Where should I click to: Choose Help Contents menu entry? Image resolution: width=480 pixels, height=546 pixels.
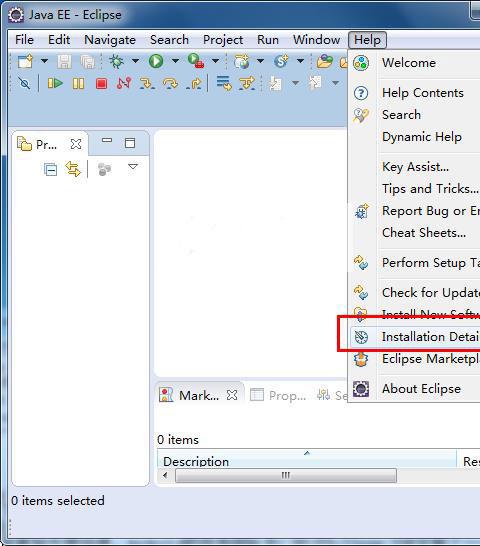click(415, 93)
